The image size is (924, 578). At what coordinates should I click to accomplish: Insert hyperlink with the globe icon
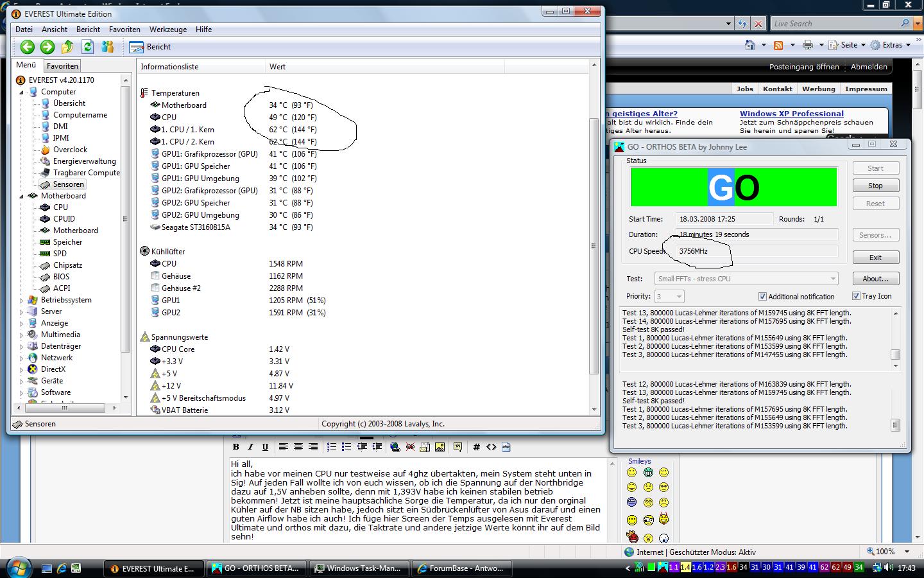[x=395, y=447]
